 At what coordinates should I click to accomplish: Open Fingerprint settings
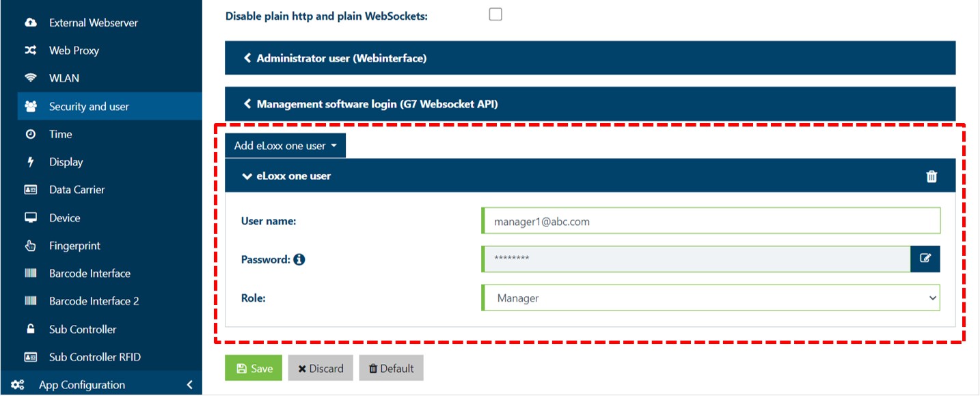(74, 246)
